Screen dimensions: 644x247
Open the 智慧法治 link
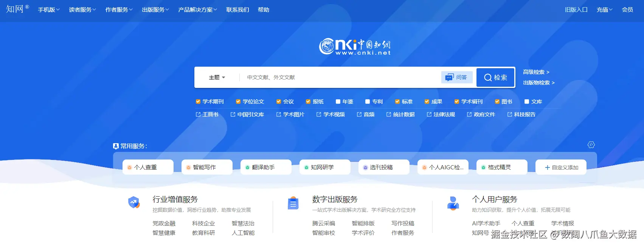(243, 224)
